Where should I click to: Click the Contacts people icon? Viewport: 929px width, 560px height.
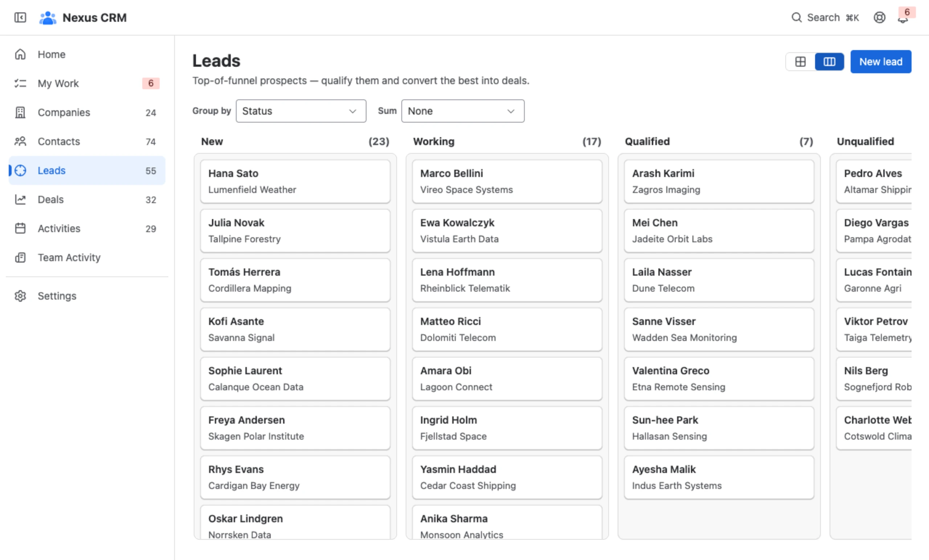[x=20, y=141]
